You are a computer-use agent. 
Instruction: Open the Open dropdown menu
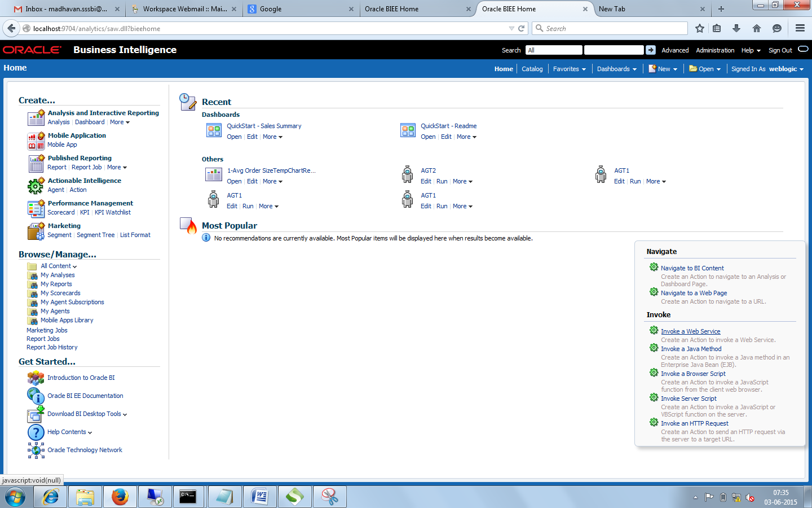(x=705, y=69)
